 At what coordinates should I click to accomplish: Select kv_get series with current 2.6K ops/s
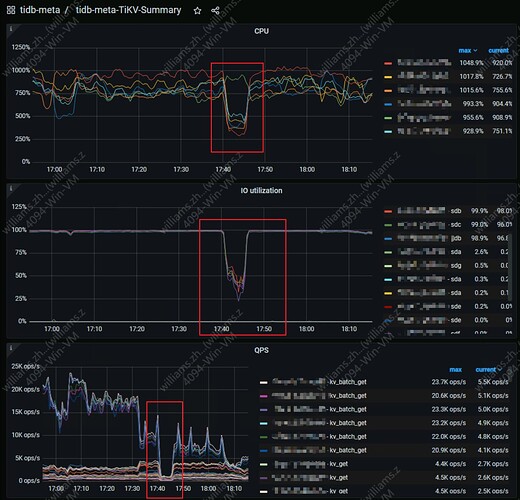pyautogui.click(x=310, y=478)
